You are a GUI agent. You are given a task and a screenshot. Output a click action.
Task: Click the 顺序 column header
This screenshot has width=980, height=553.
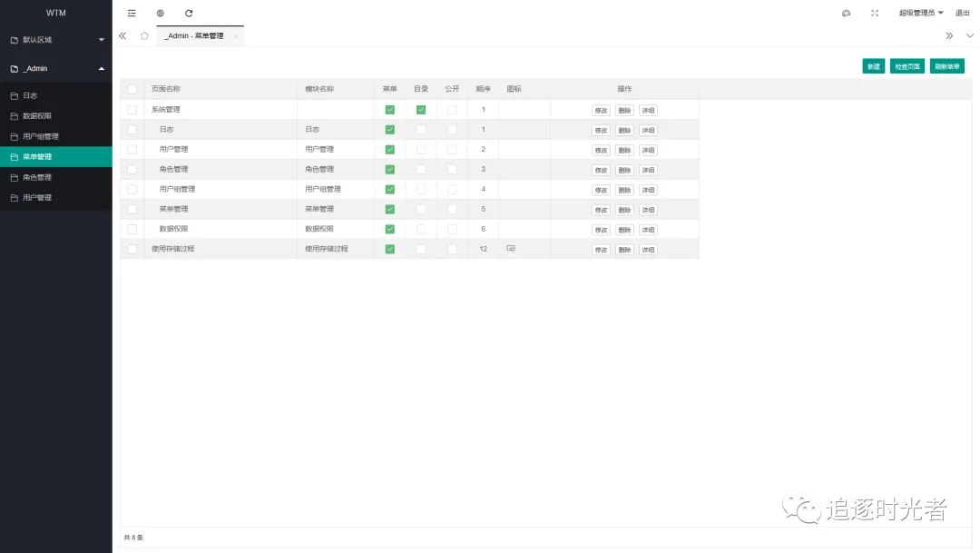click(483, 89)
